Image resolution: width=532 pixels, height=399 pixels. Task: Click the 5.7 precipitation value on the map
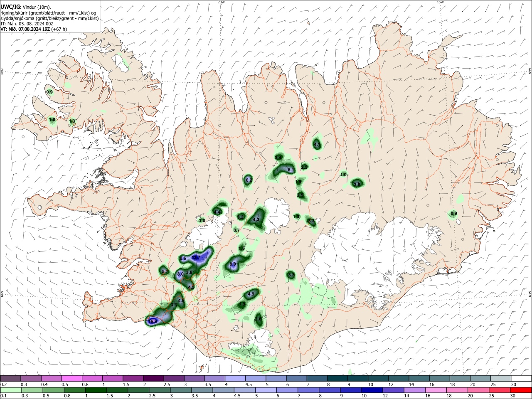point(165,271)
